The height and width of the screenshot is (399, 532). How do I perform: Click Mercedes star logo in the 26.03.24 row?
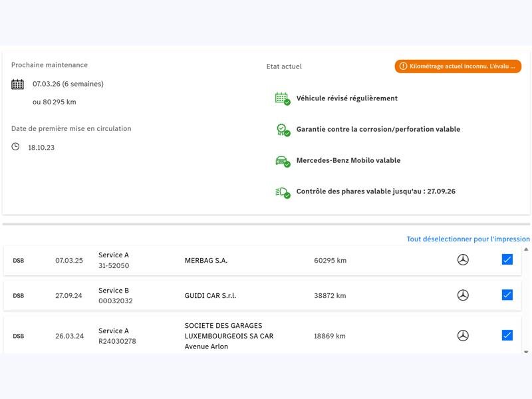[x=463, y=336]
